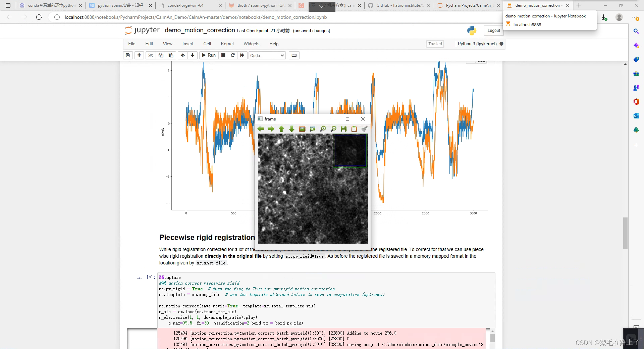This screenshot has width=644, height=349.
Task: Pan up with the green up arrow
Action: [x=281, y=129]
